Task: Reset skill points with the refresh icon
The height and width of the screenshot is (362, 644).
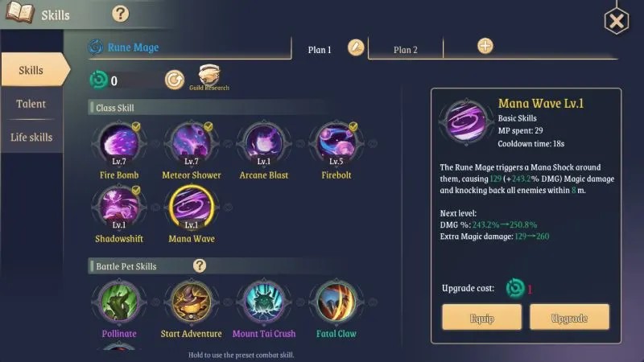Action: [x=175, y=80]
